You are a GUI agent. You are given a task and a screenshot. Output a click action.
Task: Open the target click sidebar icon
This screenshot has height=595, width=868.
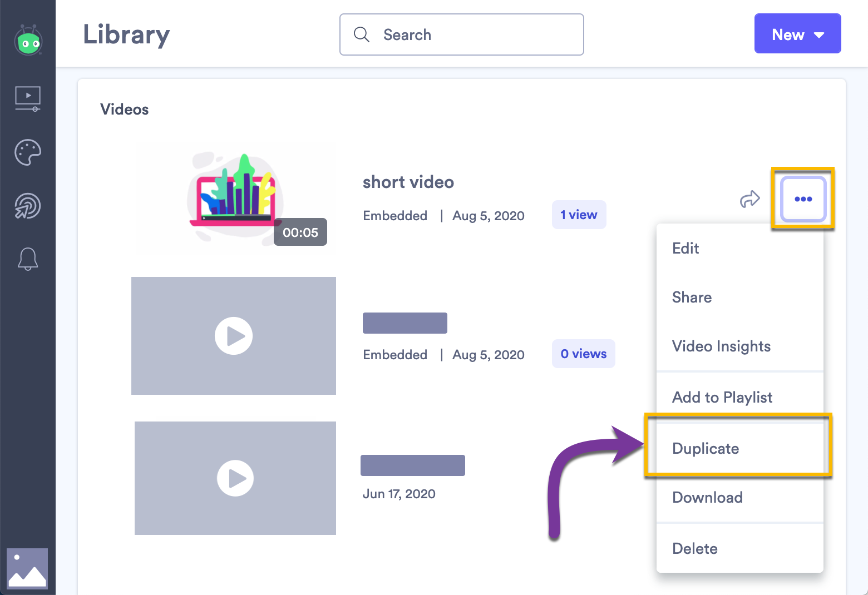pyautogui.click(x=28, y=206)
